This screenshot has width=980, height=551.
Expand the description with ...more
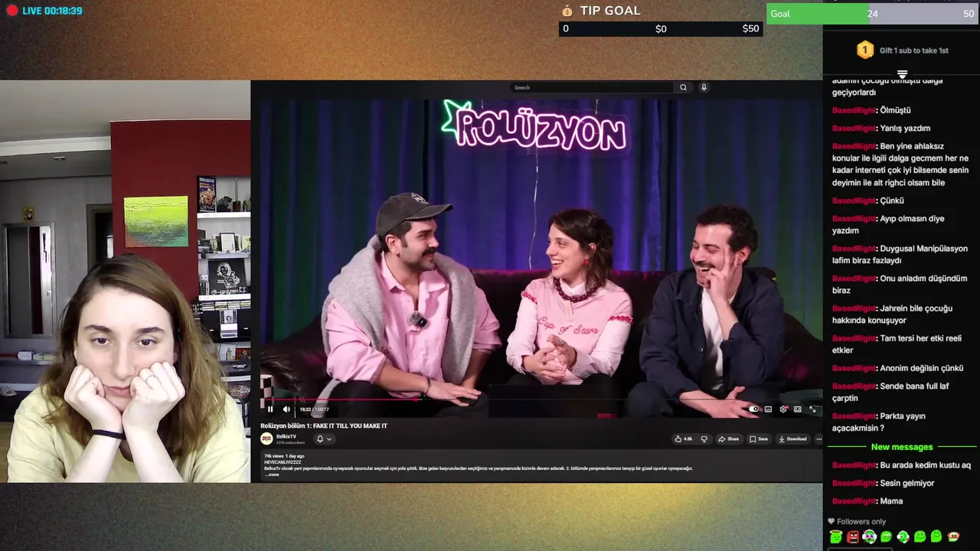pos(271,474)
